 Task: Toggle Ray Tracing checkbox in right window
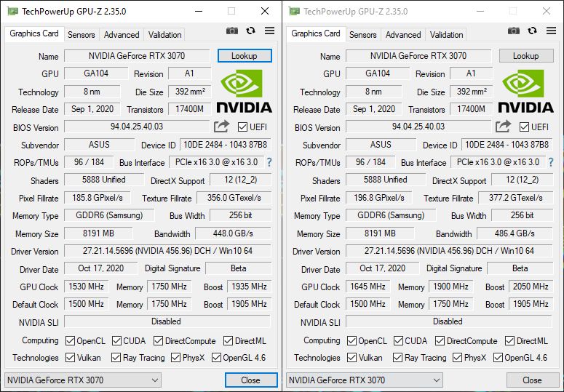pyautogui.click(x=397, y=358)
